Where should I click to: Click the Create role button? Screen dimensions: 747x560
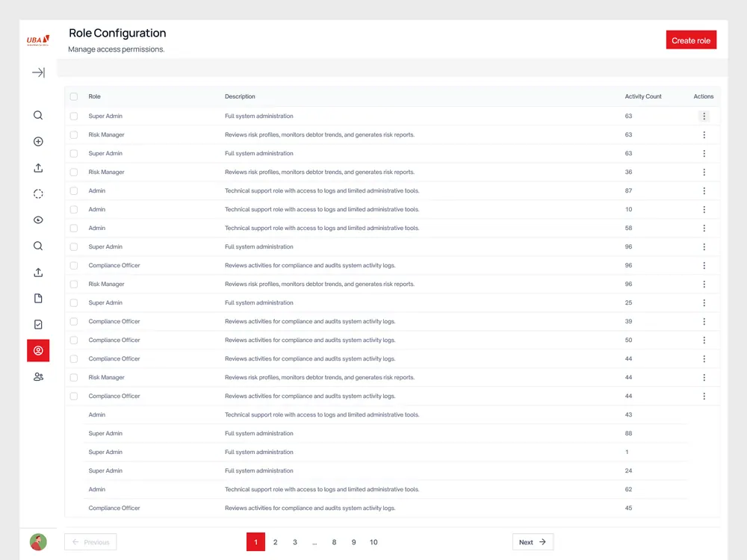[x=691, y=40]
